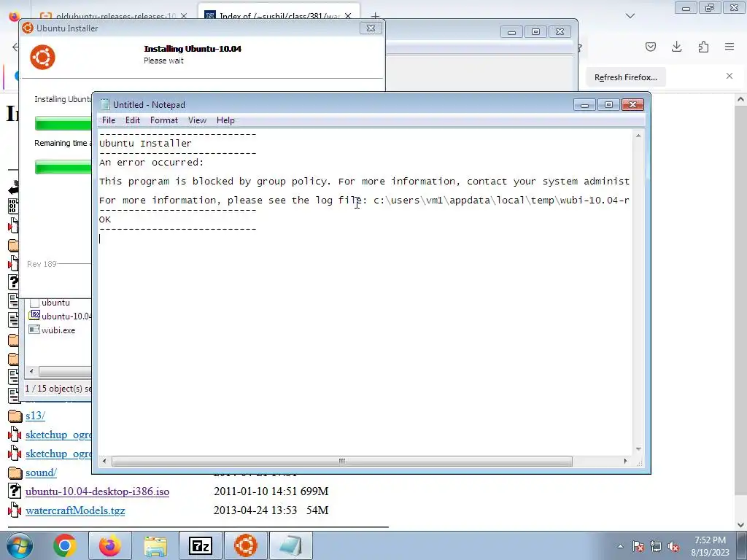747x560 pixels.
Task: Open Firefox Pocket save icon
Action: (650, 47)
